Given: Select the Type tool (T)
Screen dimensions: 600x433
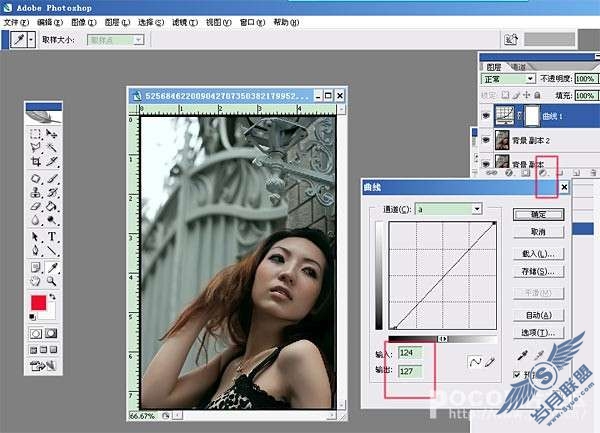Looking at the screenshot, I should tap(52, 236).
